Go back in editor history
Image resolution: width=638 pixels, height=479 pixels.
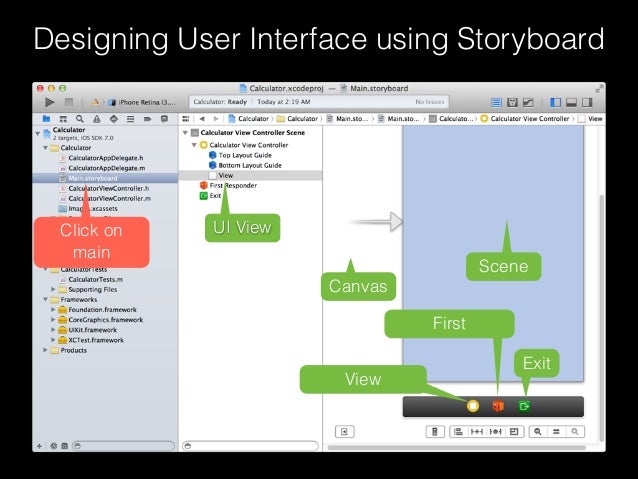202,119
